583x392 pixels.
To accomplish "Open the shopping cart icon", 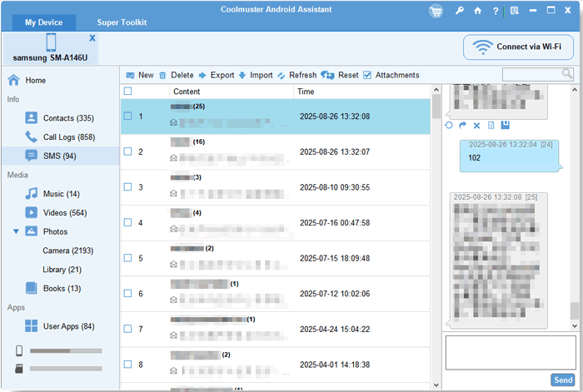I will coord(436,11).
